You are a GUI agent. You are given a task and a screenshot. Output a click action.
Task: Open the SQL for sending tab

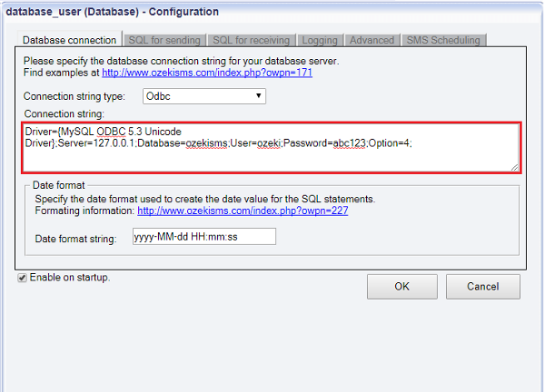[163, 40]
